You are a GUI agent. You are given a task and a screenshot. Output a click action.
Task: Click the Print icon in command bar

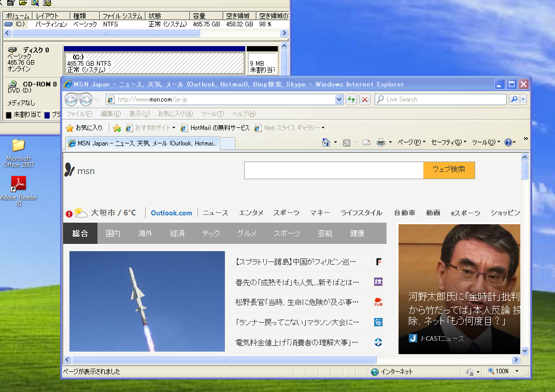tap(380, 142)
